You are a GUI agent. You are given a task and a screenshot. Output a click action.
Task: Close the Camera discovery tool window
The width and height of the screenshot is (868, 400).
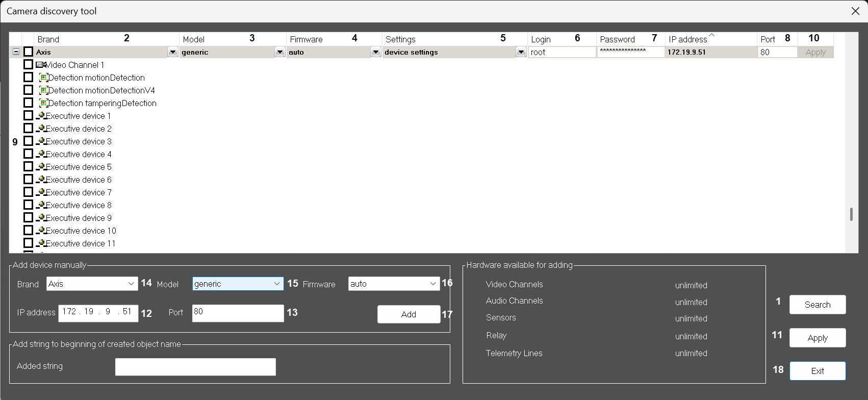(855, 11)
